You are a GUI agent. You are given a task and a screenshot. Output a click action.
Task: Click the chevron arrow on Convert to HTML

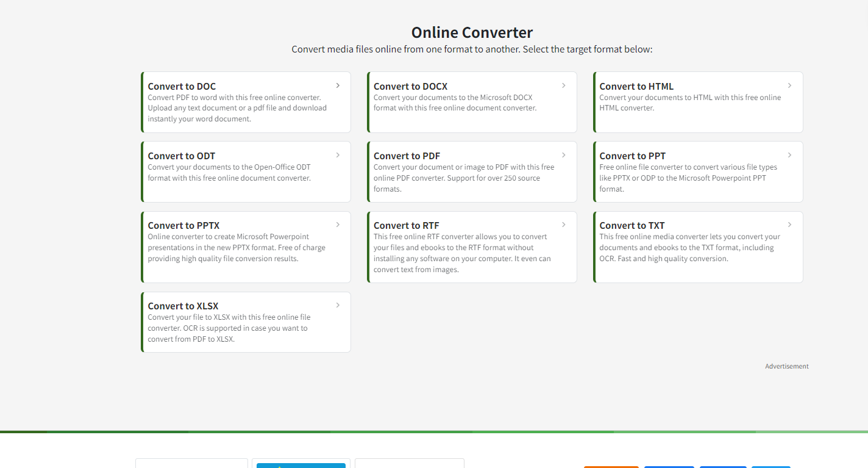point(789,86)
